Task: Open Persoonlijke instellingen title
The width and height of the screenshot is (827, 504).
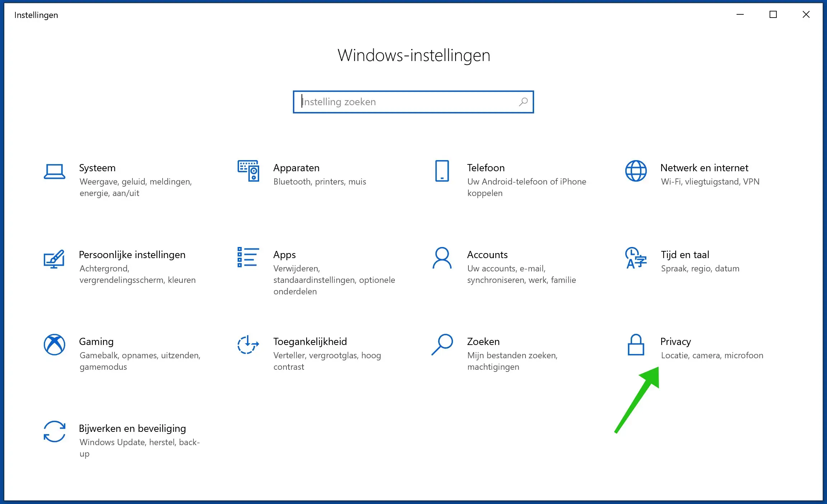Action: coord(132,255)
